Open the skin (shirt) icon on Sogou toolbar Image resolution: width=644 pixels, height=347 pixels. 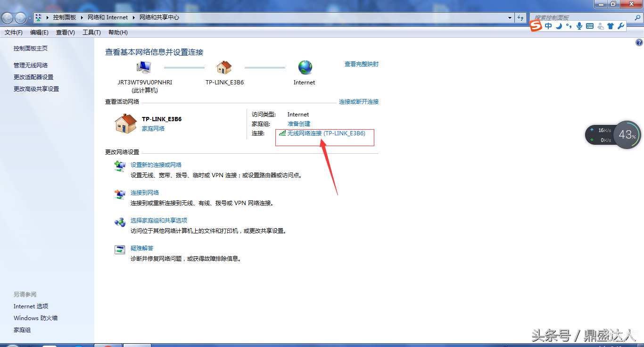click(611, 26)
